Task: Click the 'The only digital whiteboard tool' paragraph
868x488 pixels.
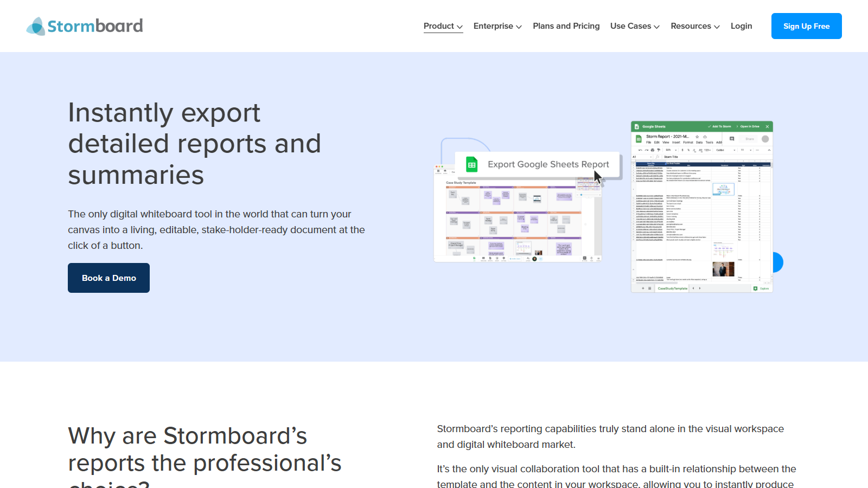Action: tap(216, 230)
